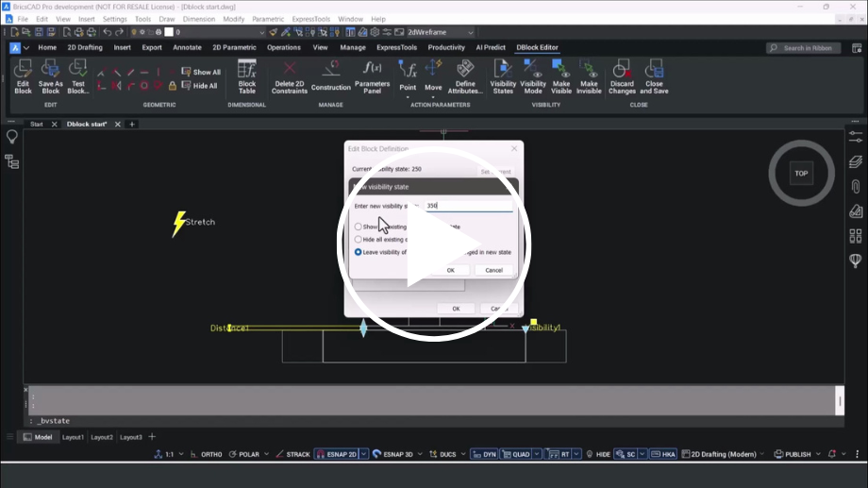Click the Make Visible icon
This screenshot has width=868, height=488.
point(560,76)
